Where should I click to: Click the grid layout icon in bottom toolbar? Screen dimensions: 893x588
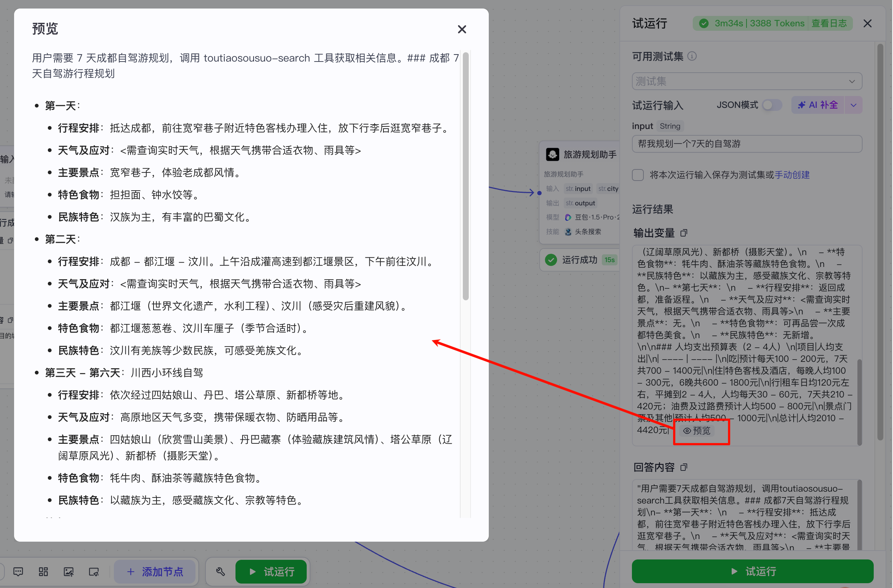click(x=43, y=571)
